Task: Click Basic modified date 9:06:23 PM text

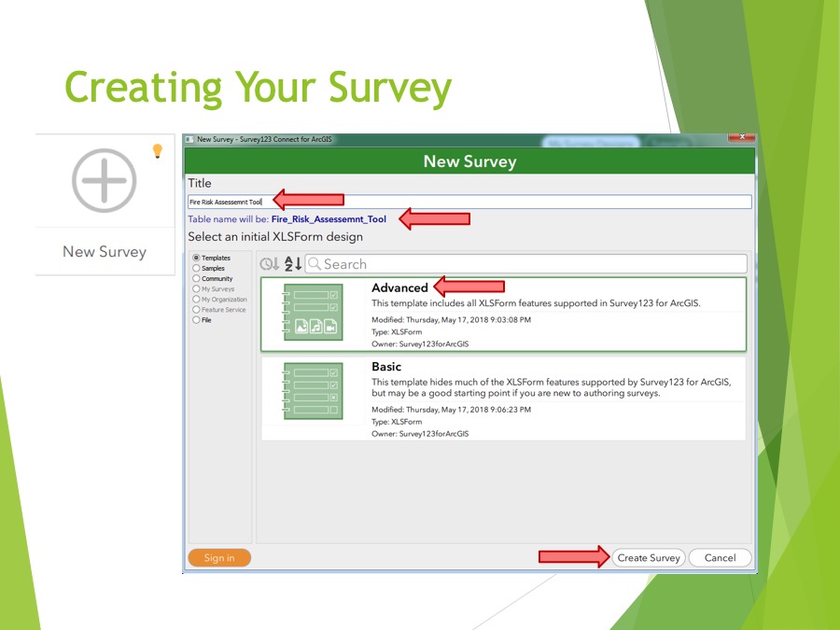Action: pyautogui.click(x=451, y=410)
